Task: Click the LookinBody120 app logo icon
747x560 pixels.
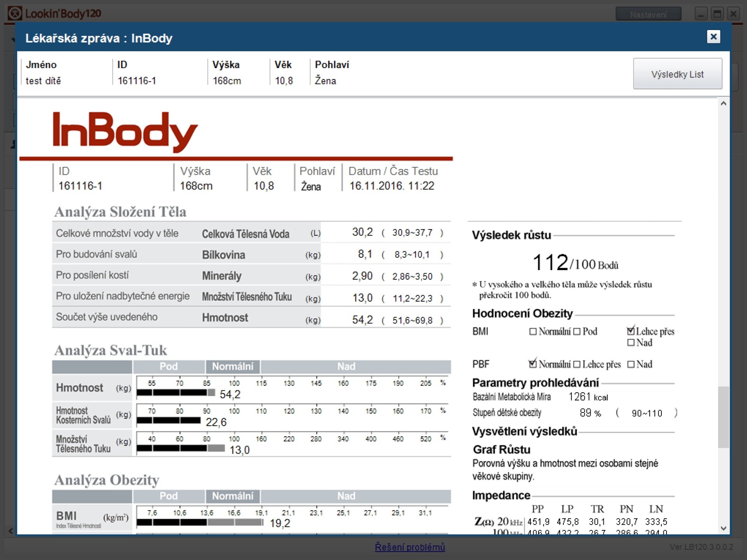Action: [x=15, y=14]
